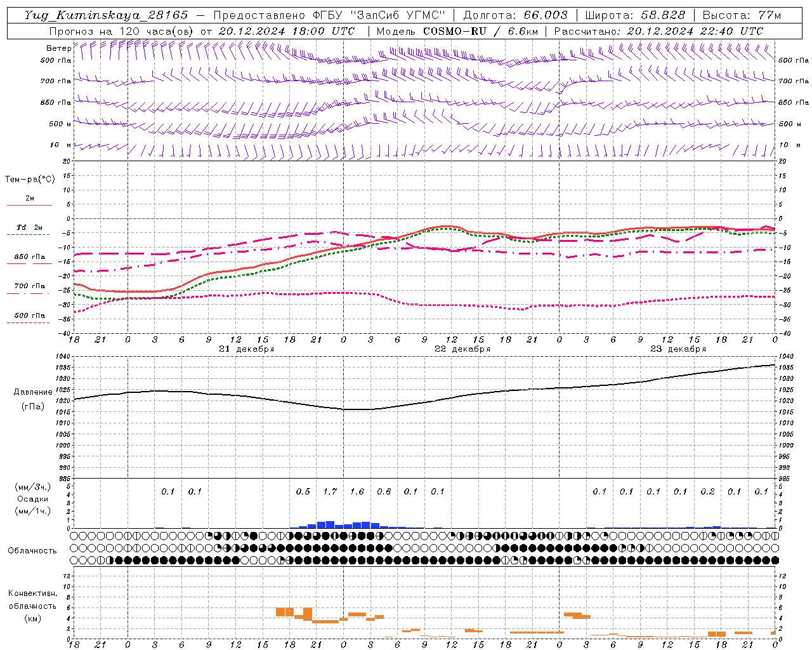812x650 pixels.
Task: Click the model label COSMO-RU / 6.6км
Action: (x=480, y=31)
